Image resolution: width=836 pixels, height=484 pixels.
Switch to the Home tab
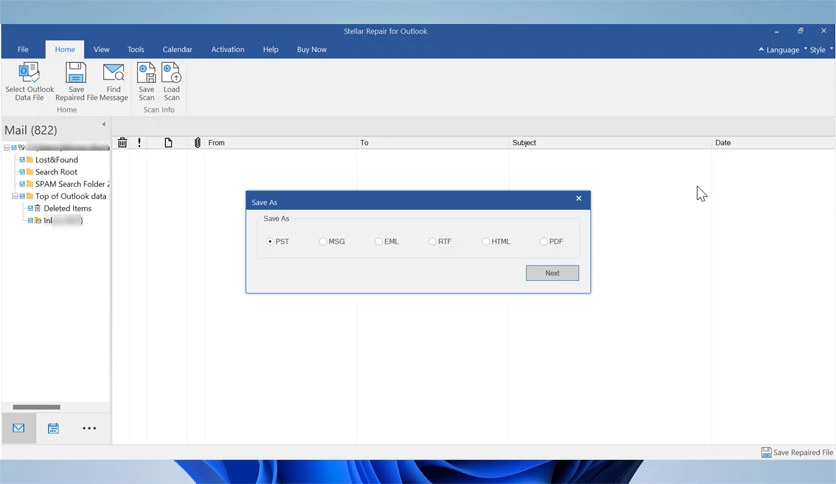pos(65,49)
